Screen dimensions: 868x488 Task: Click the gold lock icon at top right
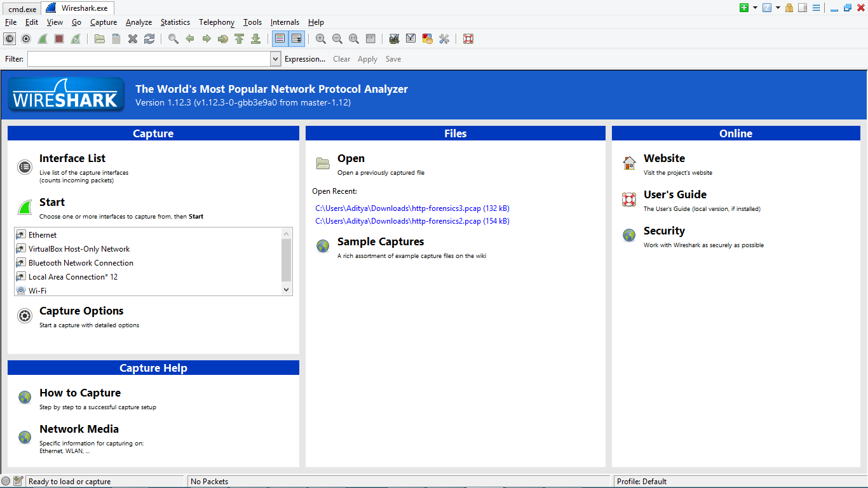pos(789,8)
